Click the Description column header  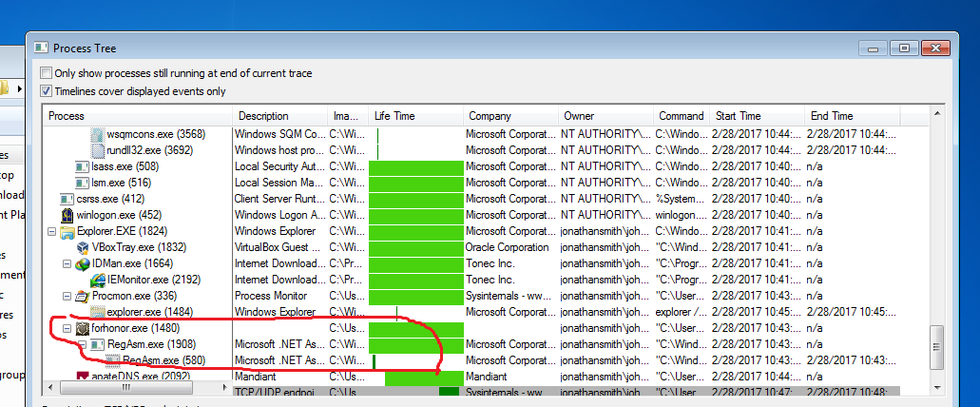pyautogui.click(x=280, y=116)
